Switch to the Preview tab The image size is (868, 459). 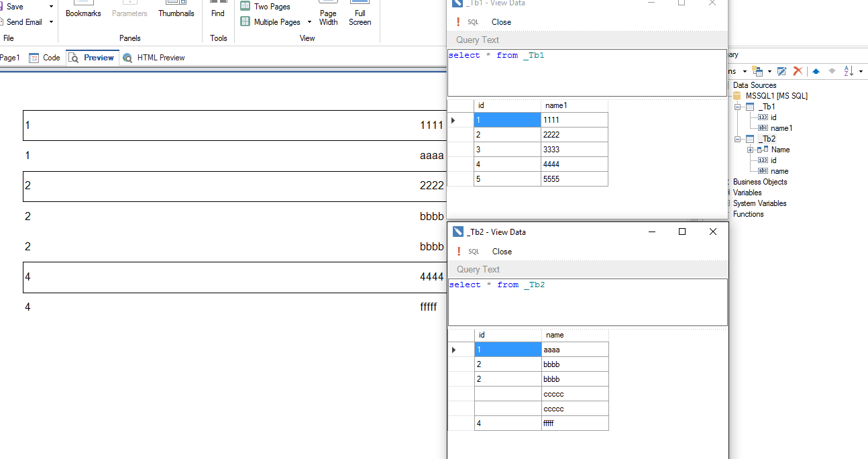pos(92,58)
